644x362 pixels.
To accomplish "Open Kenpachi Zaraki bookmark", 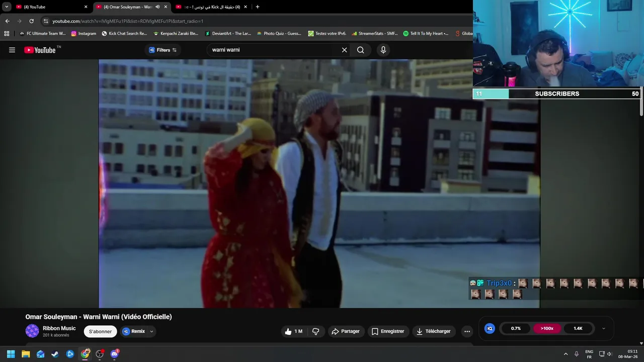I will (176, 34).
